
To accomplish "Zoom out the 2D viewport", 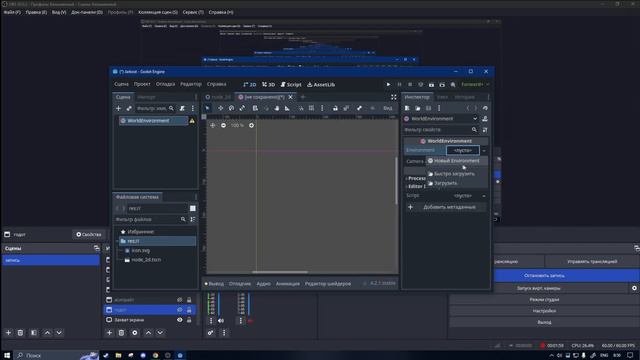I will click(x=223, y=125).
